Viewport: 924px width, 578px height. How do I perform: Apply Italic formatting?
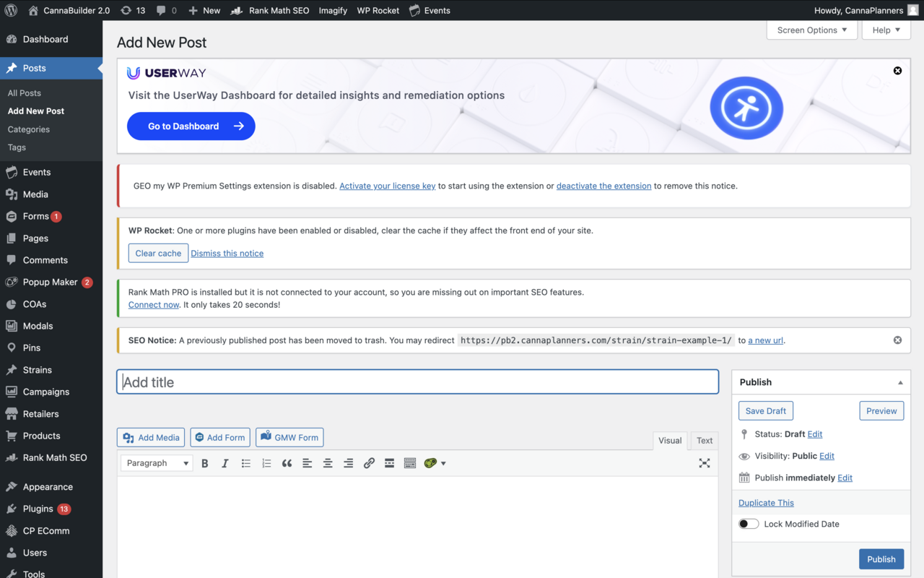225,463
